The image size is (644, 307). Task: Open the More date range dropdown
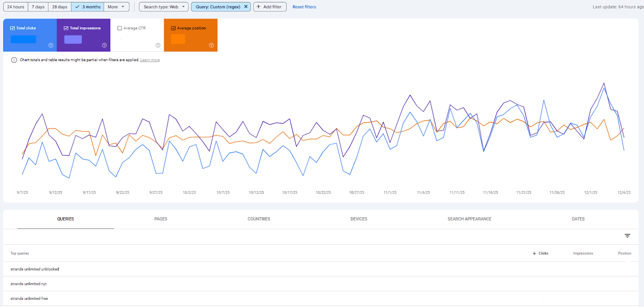[x=116, y=7]
